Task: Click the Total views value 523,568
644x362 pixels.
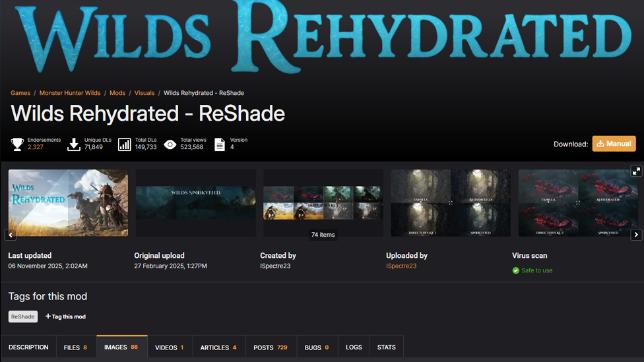Action: [x=192, y=147]
